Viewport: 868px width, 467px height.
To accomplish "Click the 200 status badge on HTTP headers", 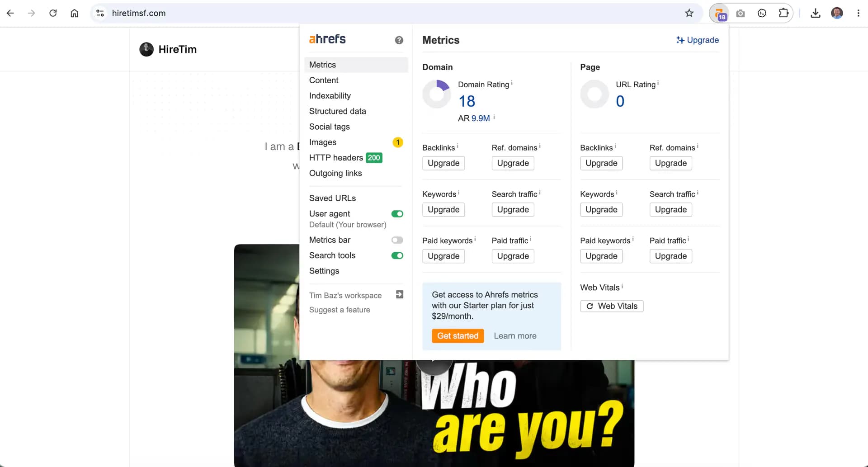I will click(374, 158).
